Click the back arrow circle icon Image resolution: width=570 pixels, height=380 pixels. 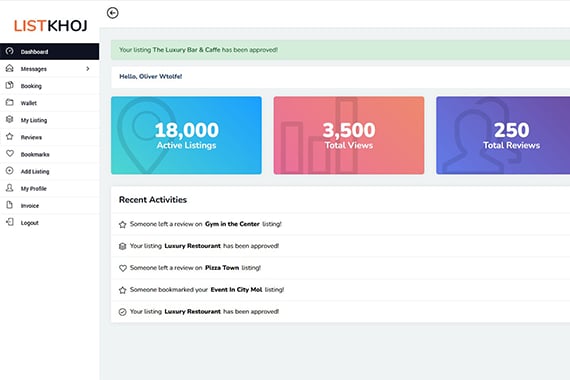pyautogui.click(x=113, y=13)
